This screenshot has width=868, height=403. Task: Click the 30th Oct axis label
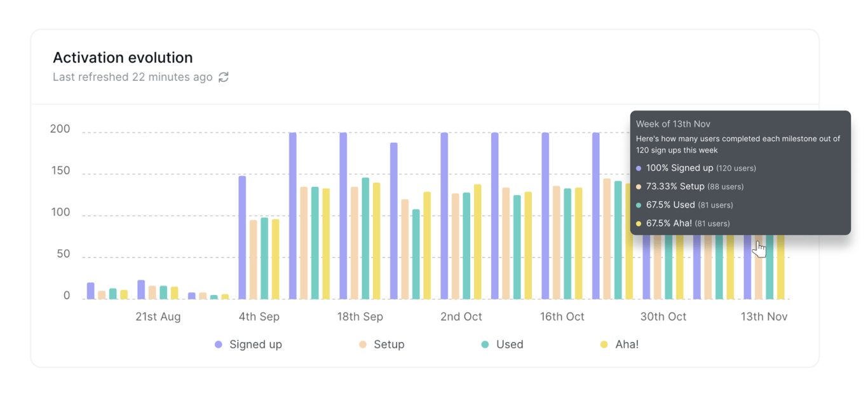(663, 317)
